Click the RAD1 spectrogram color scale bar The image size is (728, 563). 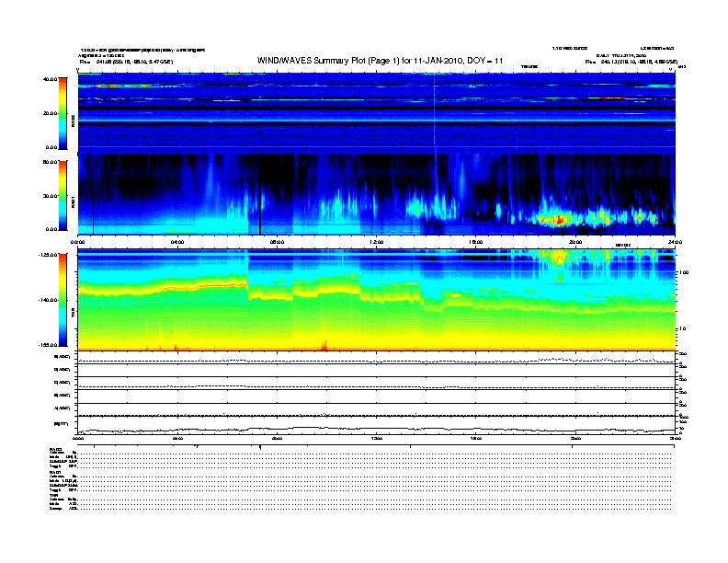(63, 196)
